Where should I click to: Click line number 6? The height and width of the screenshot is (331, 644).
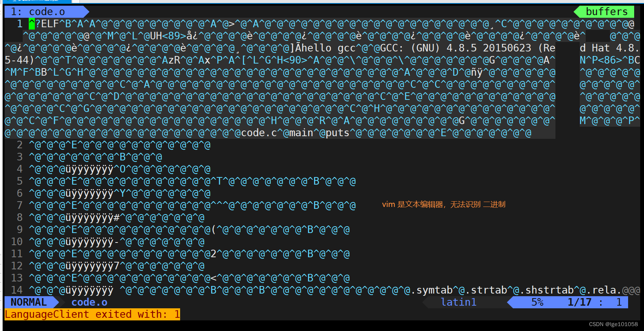(x=20, y=193)
